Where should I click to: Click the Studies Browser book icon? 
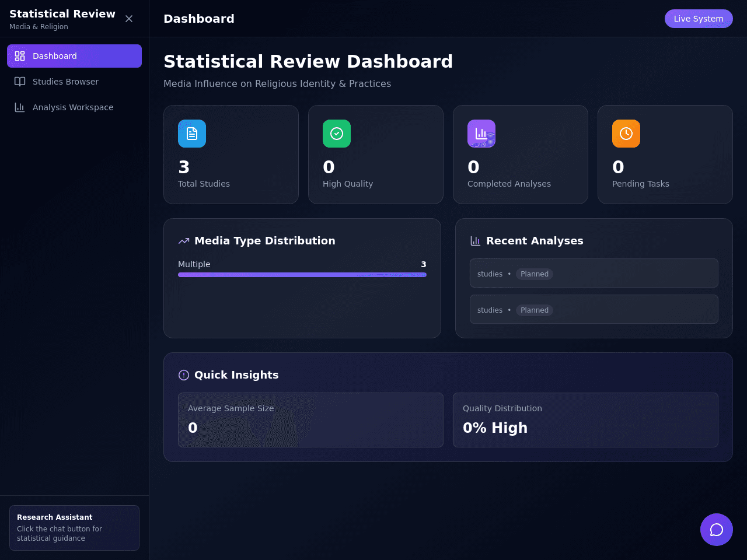point(20,82)
